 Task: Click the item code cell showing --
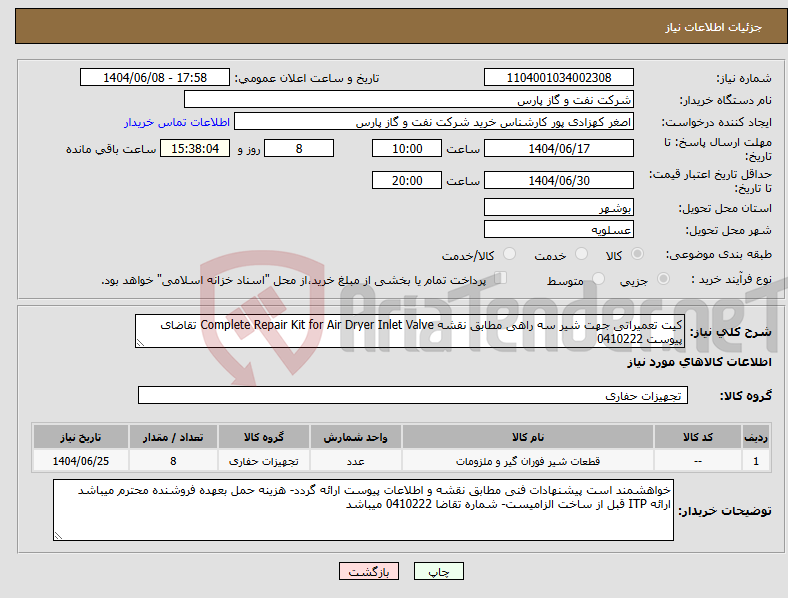698,461
